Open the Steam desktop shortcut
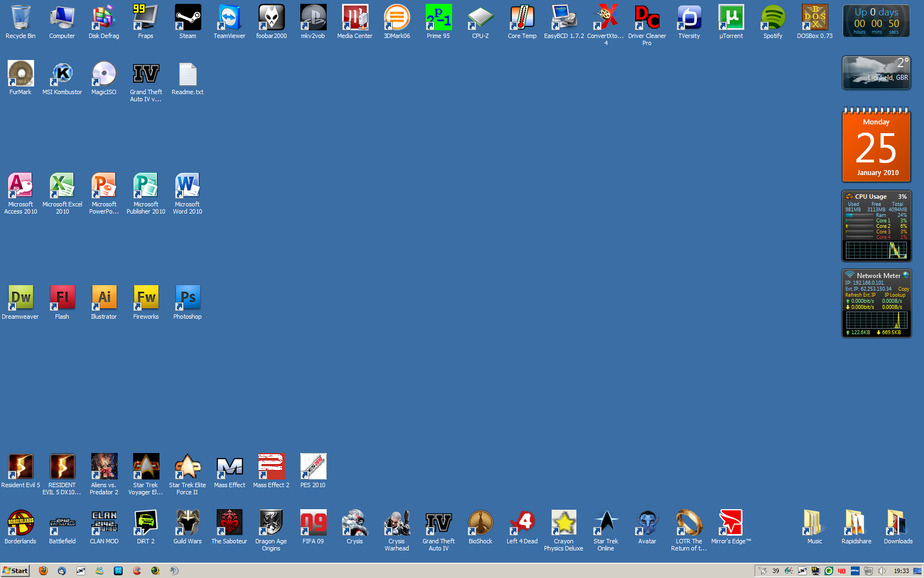Image resolution: width=924 pixels, height=578 pixels. click(x=188, y=18)
